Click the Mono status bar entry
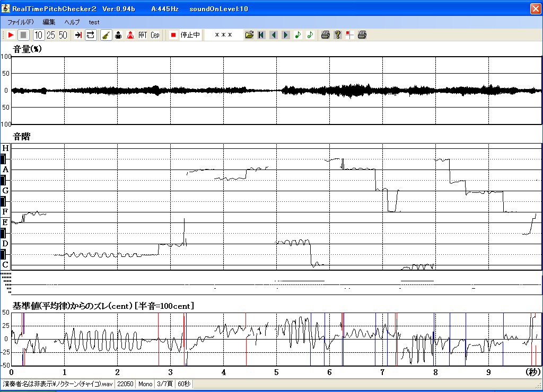 (x=145, y=384)
